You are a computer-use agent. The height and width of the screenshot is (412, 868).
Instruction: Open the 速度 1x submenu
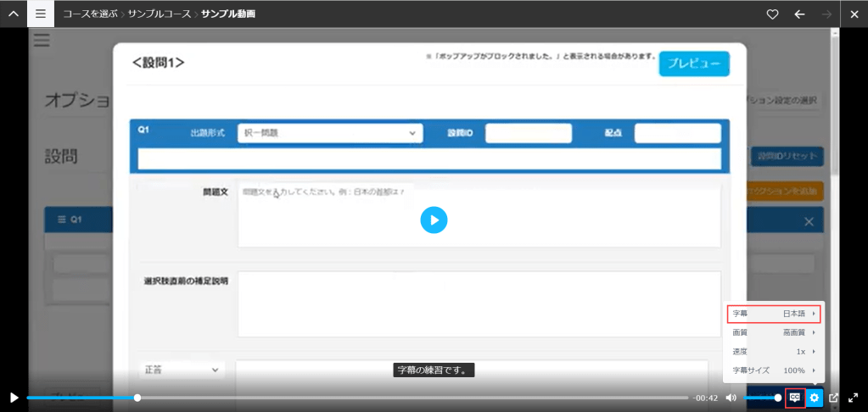[773, 352]
